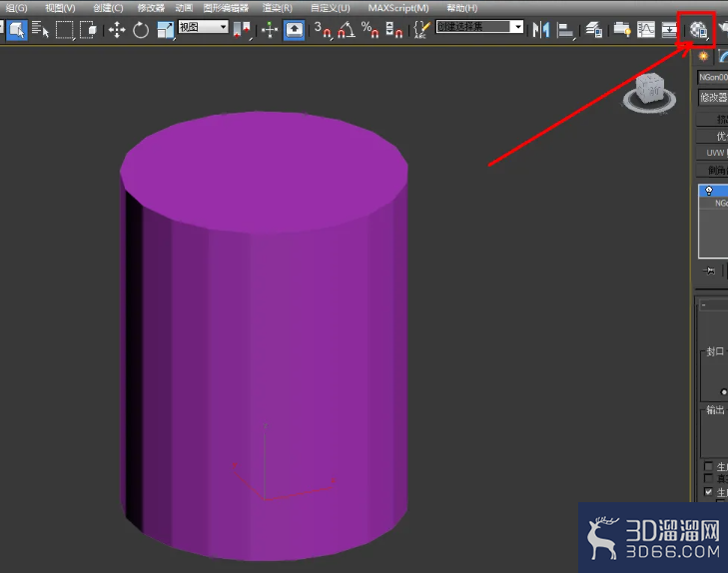
Task: Open the Group (G) menu
Action: (17, 8)
